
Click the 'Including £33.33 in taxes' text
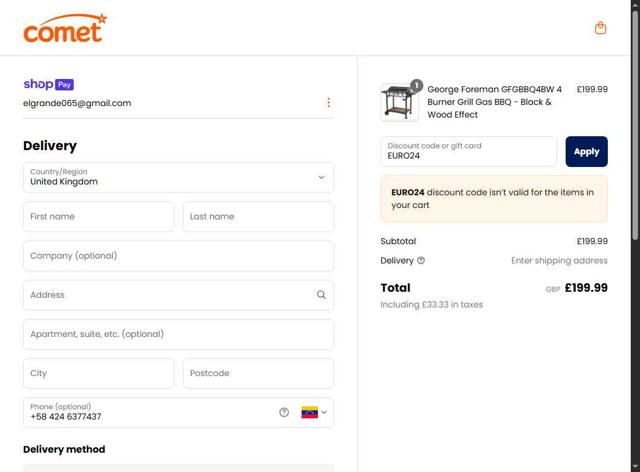[431, 305]
